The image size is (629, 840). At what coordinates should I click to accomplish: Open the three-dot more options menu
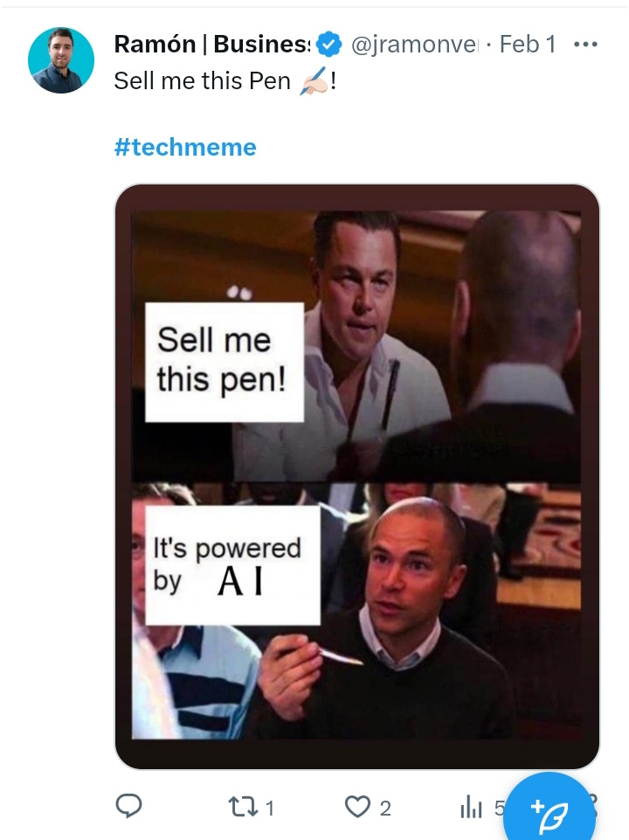coord(585,44)
